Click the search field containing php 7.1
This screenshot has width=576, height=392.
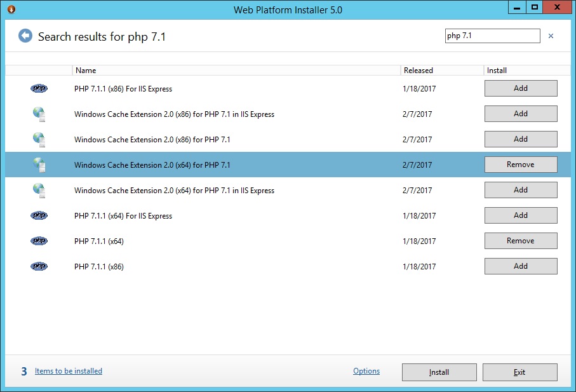click(x=492, y=36)
